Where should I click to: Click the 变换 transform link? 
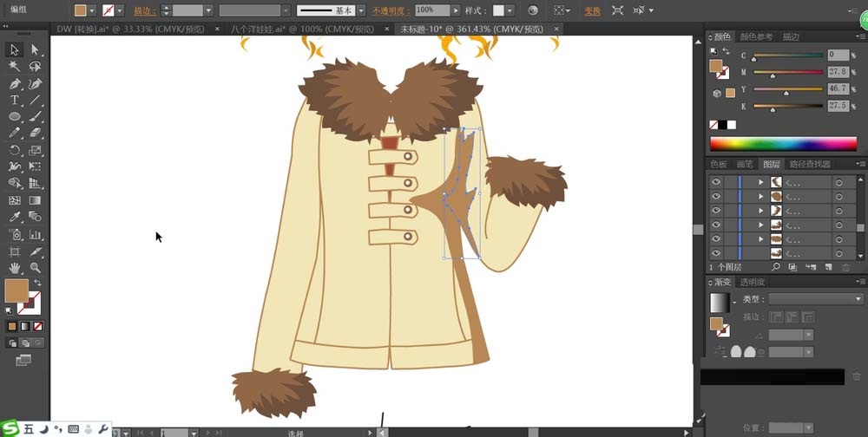[592, 10]
